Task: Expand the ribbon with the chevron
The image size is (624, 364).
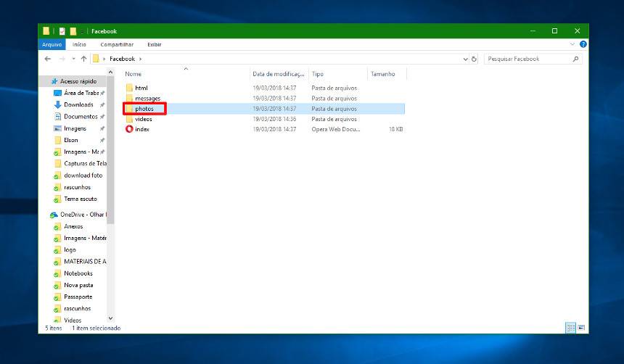Action: [572, 44]
